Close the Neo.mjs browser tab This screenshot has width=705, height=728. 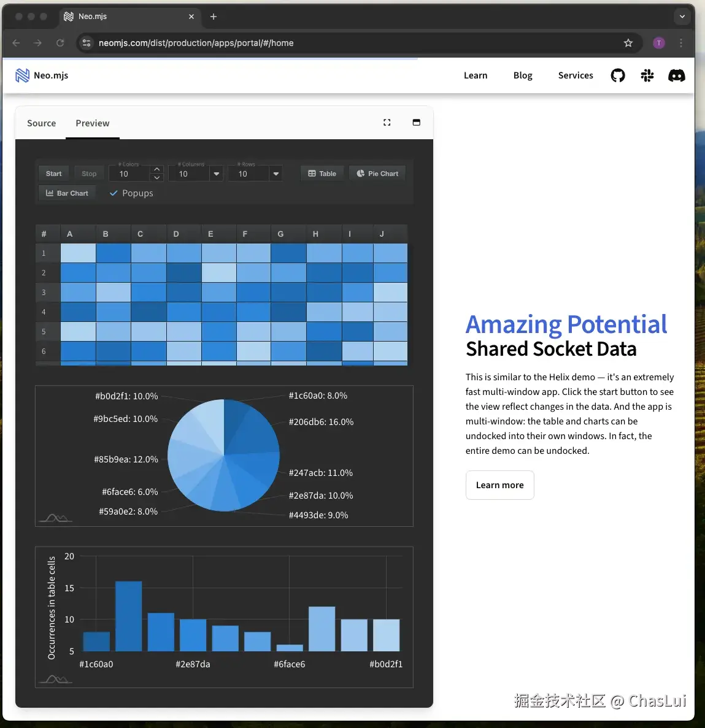pyautogui.click(x=191, y=17)
